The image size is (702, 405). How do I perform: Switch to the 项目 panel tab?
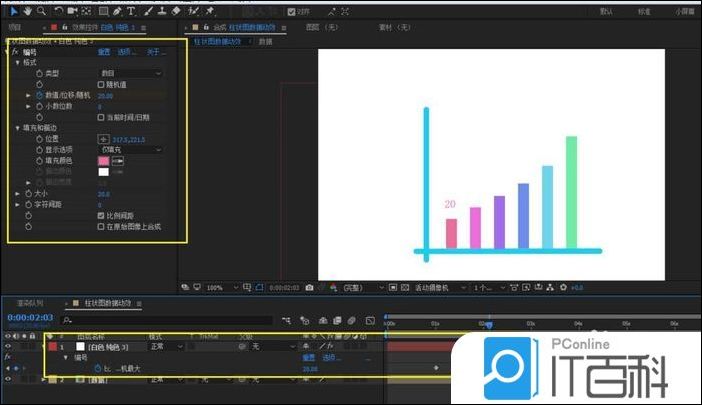point(14,27)
